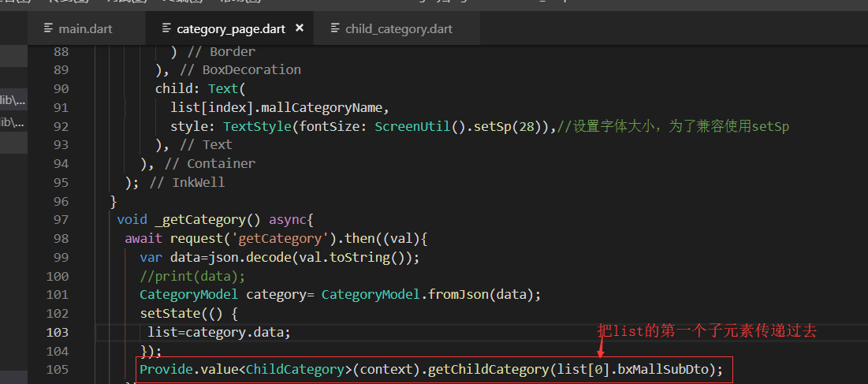The image size is (868, 384).
Task: Click line number 90 in the gutter
Action: coord(61,89)
